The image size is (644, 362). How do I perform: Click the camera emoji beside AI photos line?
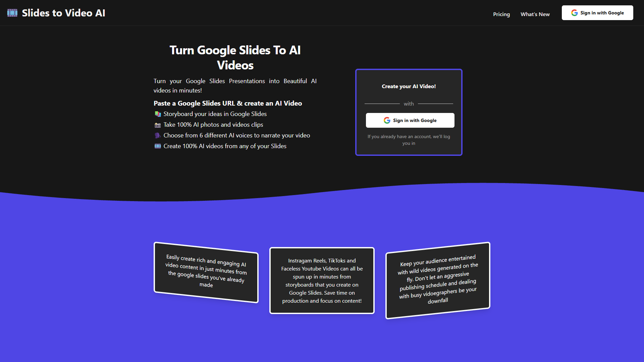[158, 125]
